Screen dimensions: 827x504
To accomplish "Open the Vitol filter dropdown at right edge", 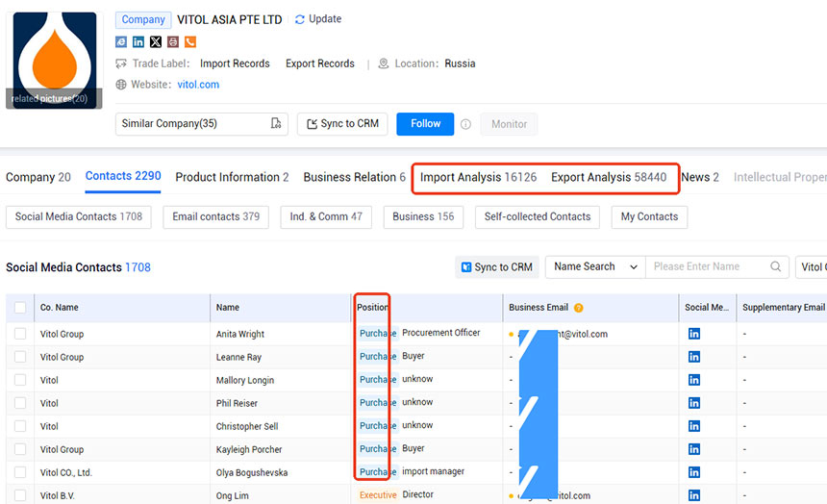I will coord(812,267).
